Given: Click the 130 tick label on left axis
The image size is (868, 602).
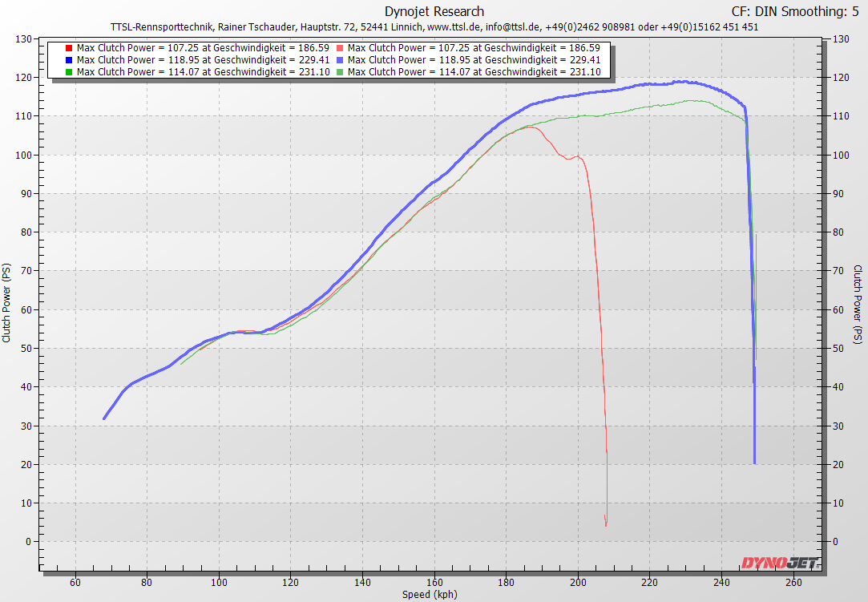Looking at the screenshot, I should 23,39.
